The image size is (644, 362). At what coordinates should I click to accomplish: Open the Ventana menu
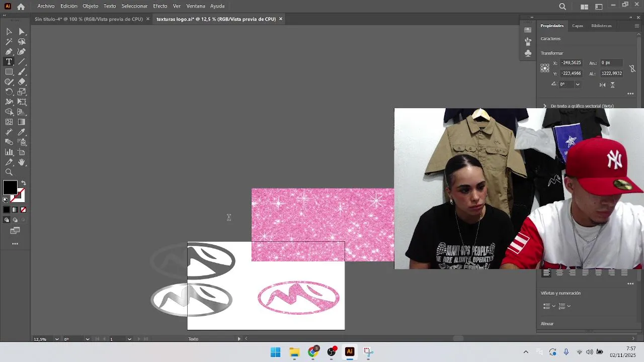pos(195,6)
